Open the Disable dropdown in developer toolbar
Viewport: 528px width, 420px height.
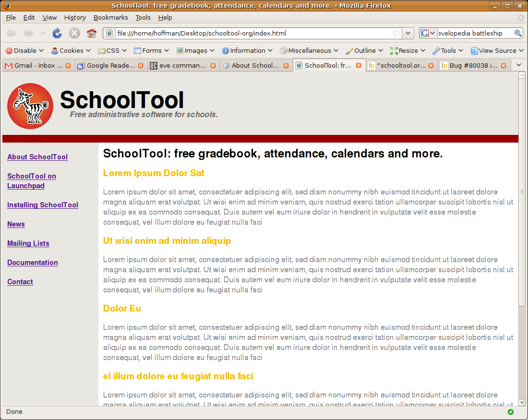pos(25,50)
